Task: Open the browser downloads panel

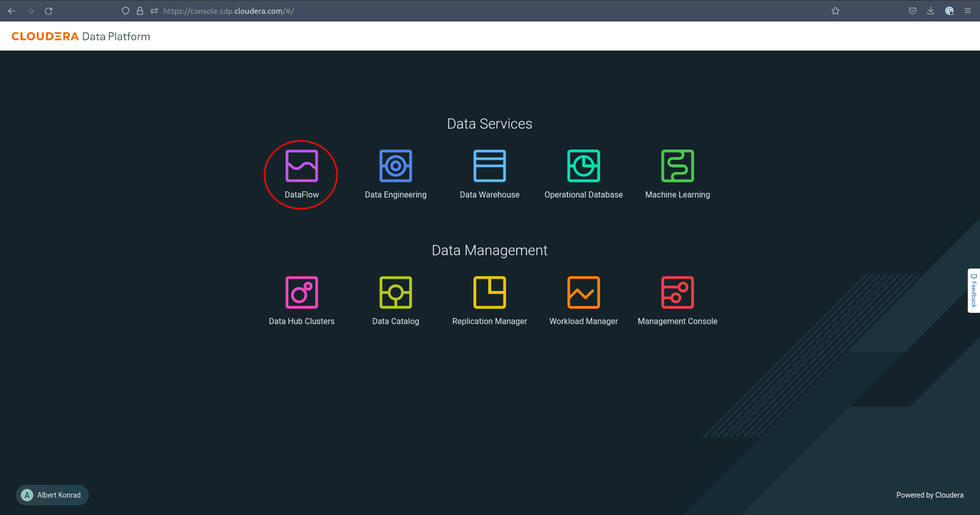Action: pos(931,11)
